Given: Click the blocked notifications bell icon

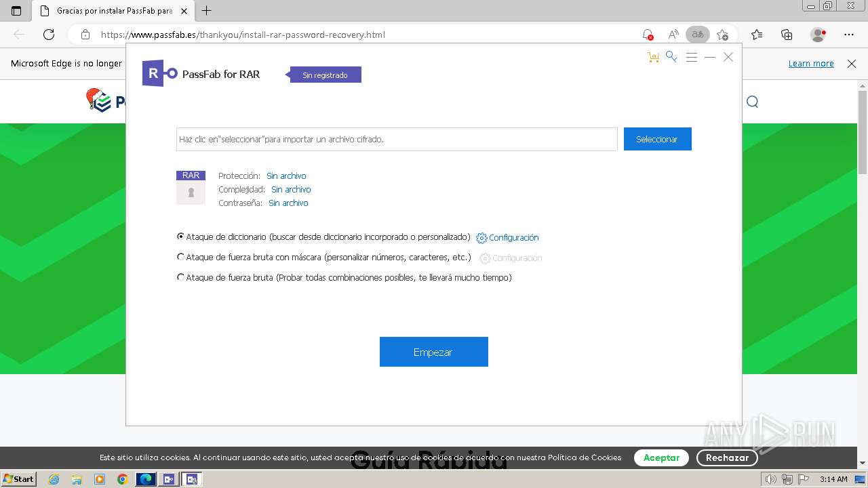Looking at the screenshot, I should [648, 35].
